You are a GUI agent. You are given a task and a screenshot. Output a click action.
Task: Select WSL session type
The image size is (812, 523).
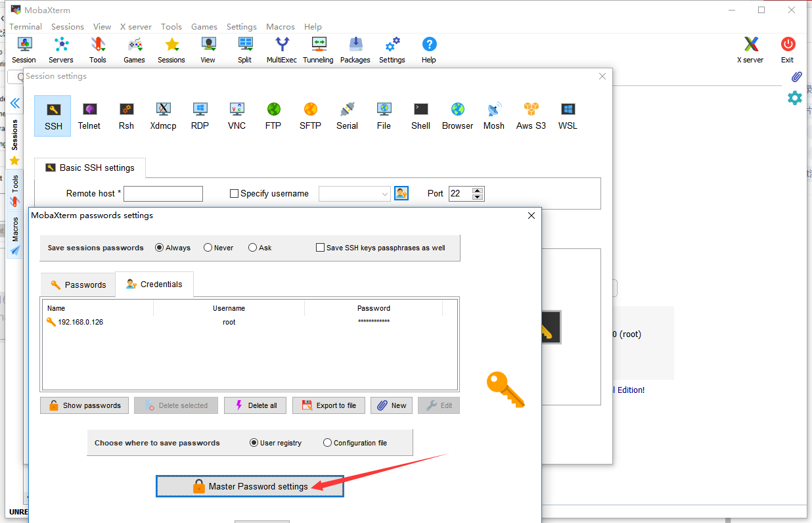click(x=568, y=116)
